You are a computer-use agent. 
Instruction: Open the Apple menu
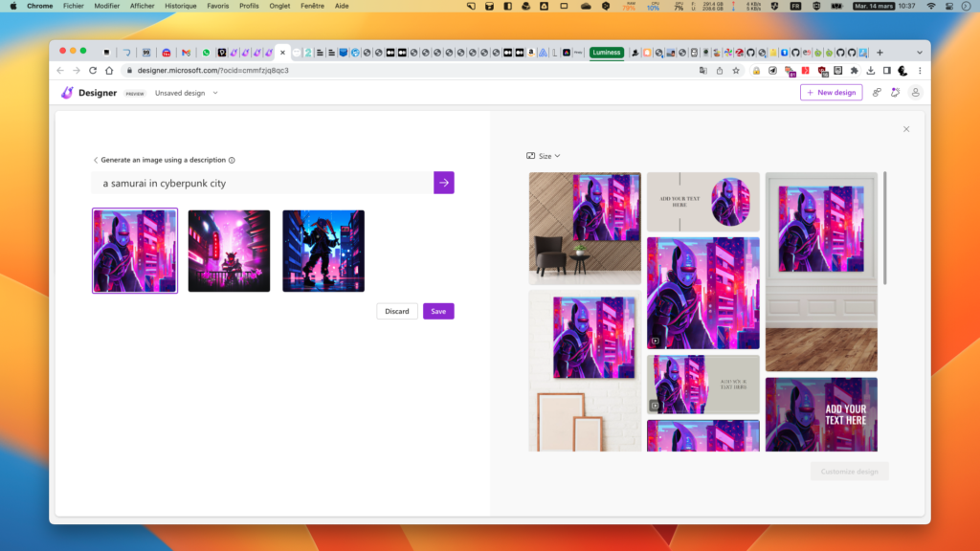click(13, 6)
